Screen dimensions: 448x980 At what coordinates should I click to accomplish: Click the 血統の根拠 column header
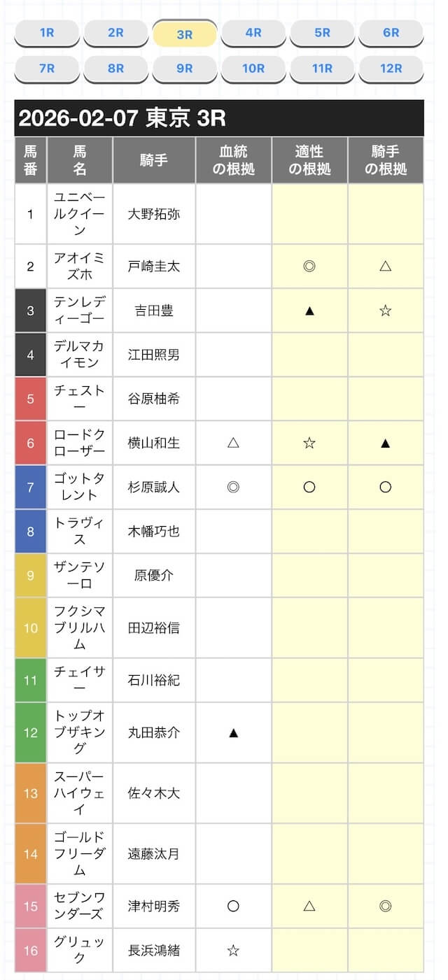click(x=234, y=160)
